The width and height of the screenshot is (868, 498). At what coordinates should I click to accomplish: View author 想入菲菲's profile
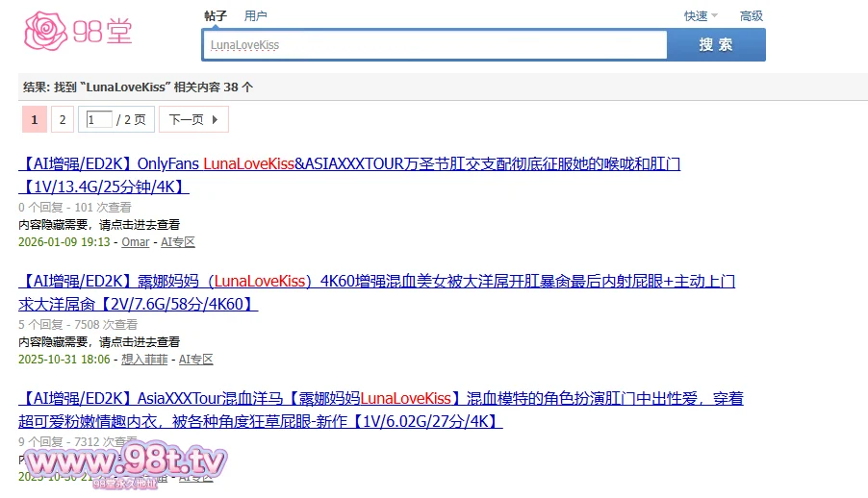pyautogui.click(x=144, y=360)
